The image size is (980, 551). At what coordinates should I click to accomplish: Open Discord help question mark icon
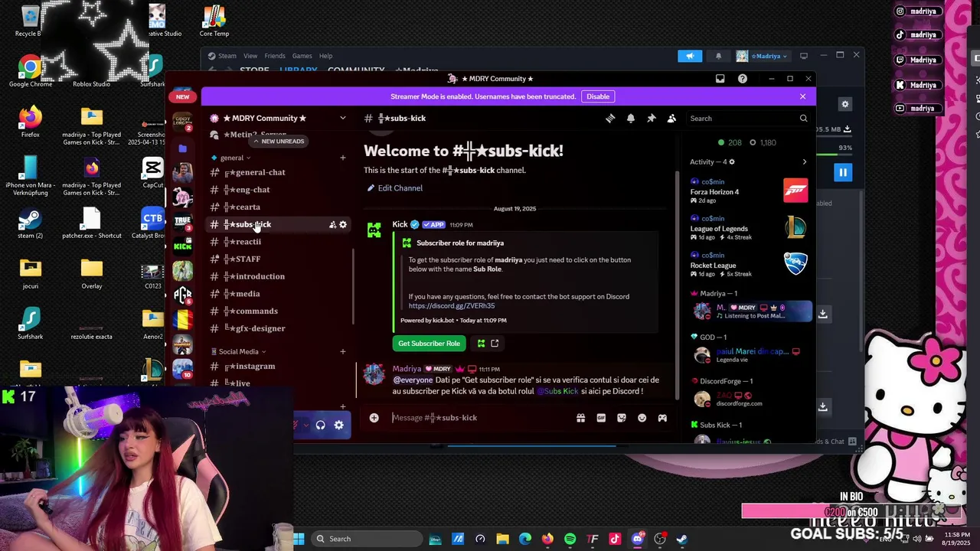pos(743,79)
